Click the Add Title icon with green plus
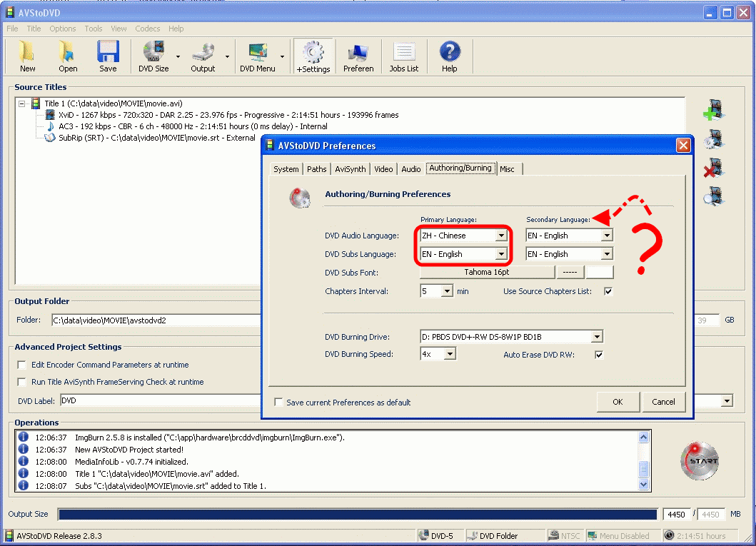Screen dimensions: 756x546 [x=714, y=110]
